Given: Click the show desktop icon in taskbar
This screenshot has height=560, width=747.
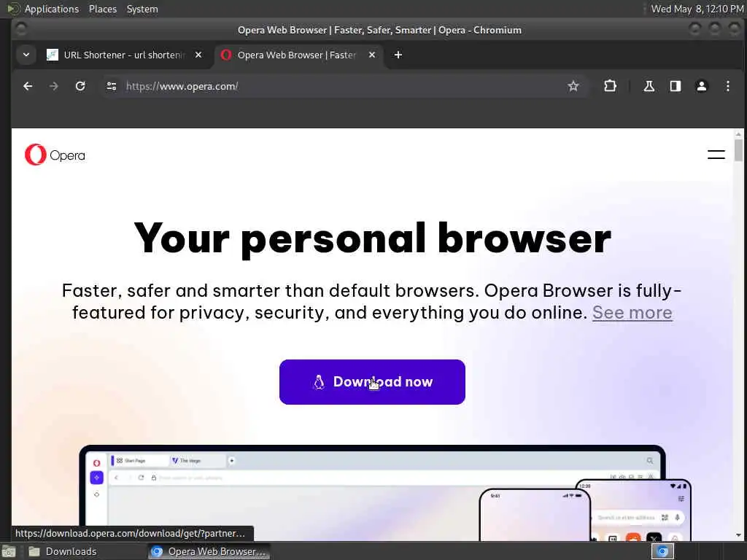Looking at the screenshot, I should 9,551.
